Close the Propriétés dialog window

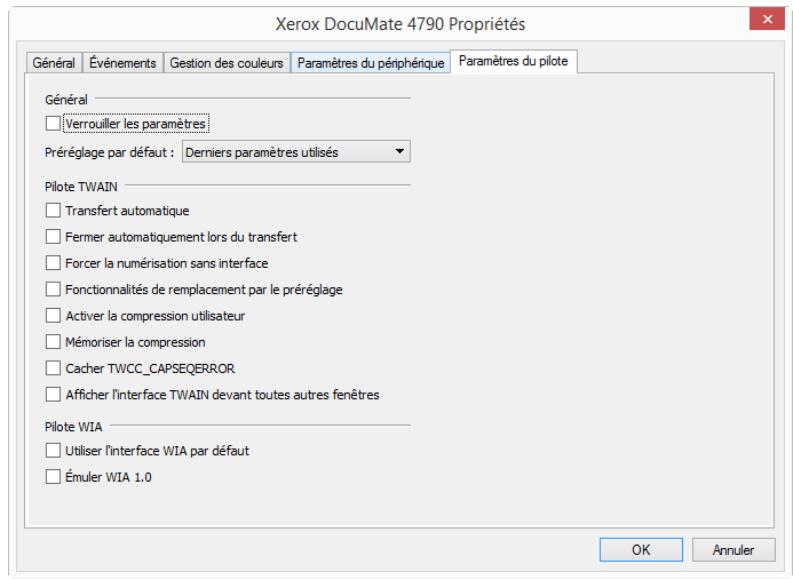coord(767,19)
